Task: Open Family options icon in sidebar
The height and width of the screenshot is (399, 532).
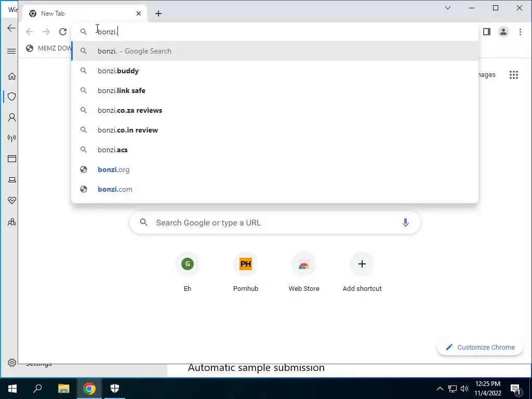Action: click(x=12, y=222)
